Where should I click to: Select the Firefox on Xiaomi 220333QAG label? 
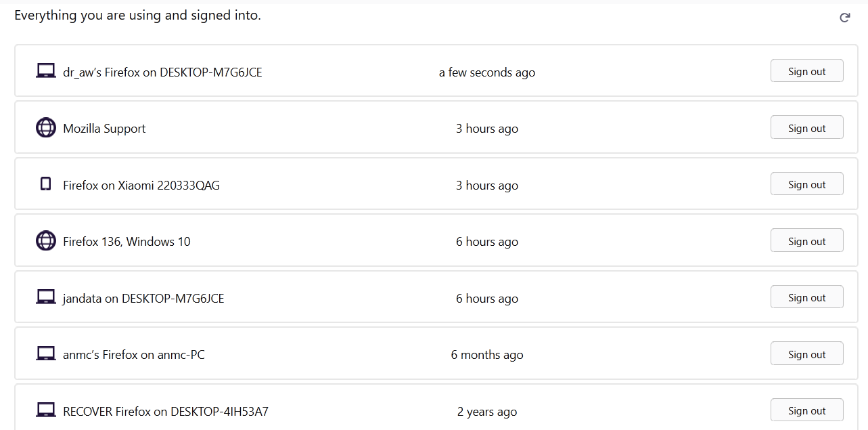point(141,186)
